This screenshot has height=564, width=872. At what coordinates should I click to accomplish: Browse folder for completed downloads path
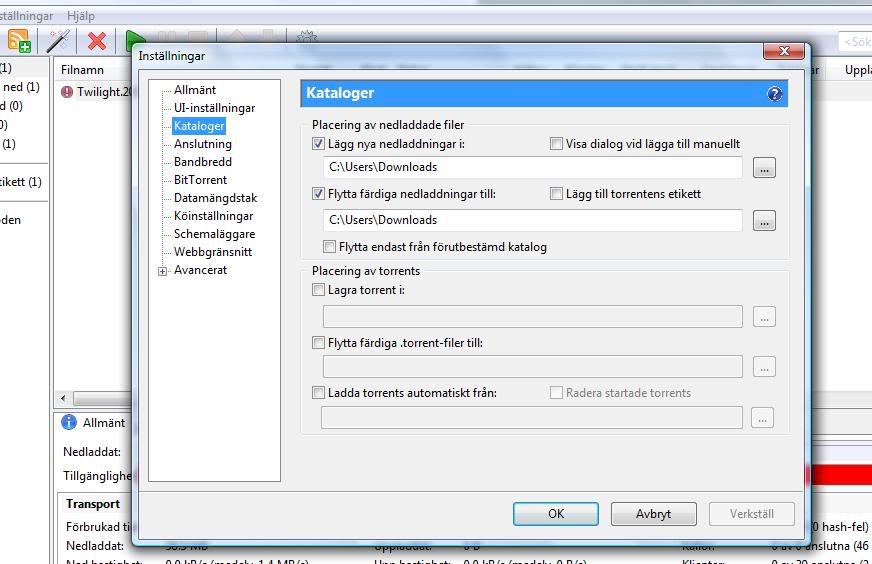764,221
